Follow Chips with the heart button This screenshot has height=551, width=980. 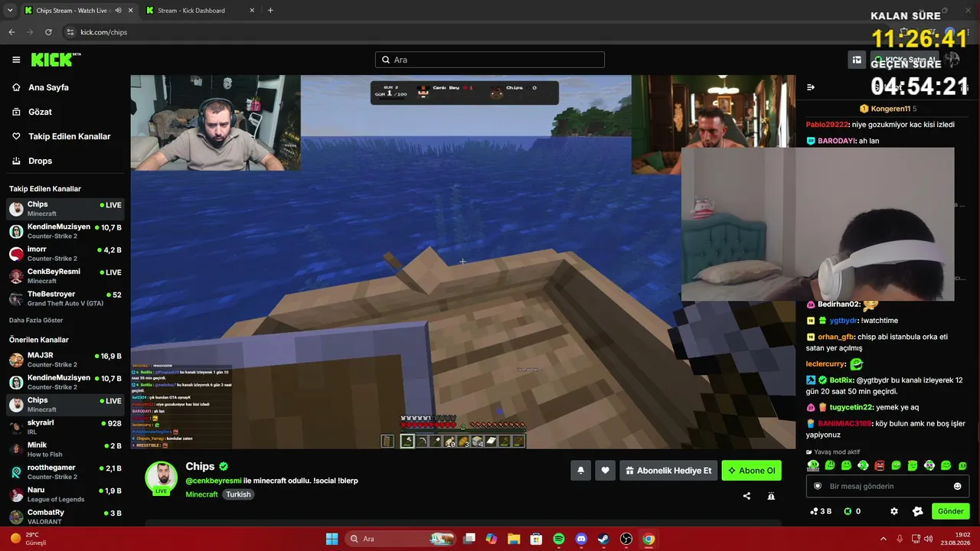pos(605,471)
